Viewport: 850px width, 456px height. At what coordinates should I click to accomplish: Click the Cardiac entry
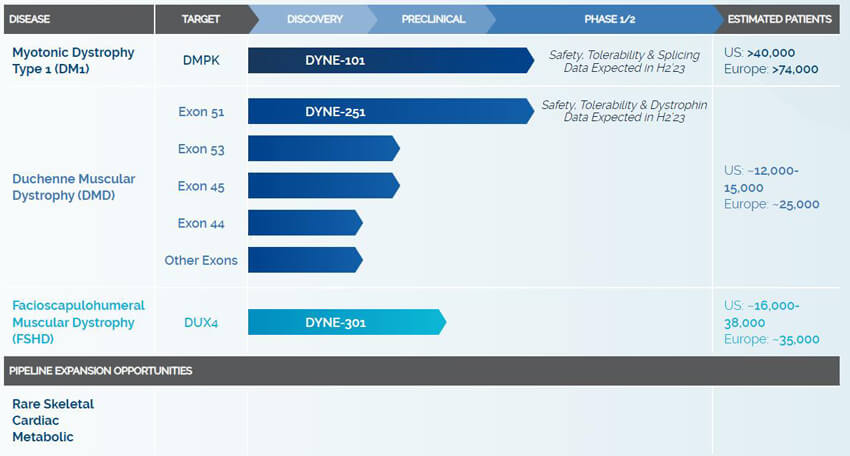click(36, 421)
